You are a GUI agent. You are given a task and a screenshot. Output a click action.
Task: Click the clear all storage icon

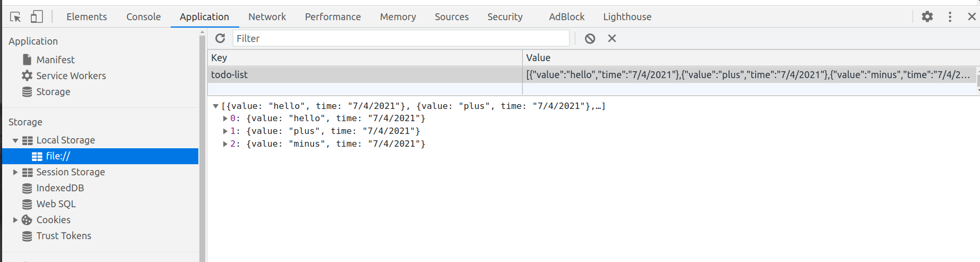590,38
